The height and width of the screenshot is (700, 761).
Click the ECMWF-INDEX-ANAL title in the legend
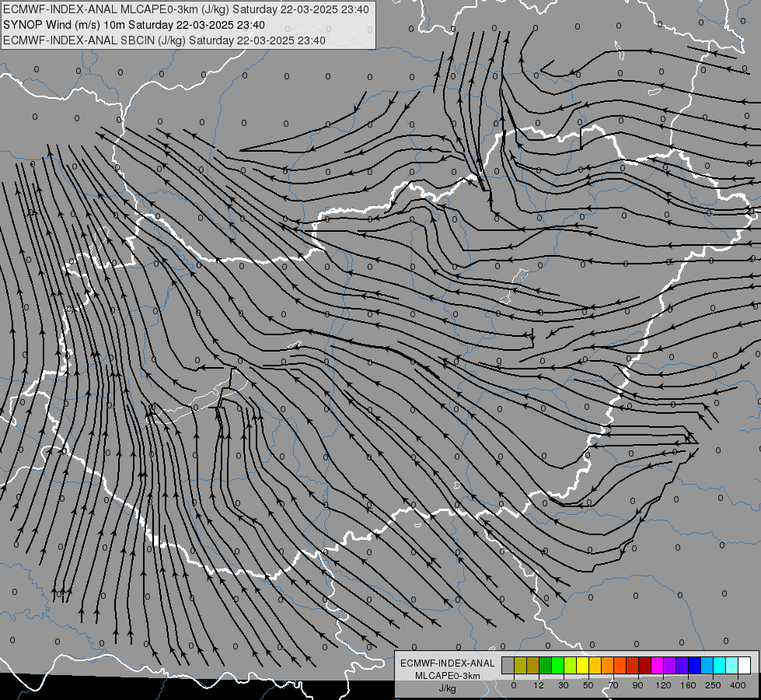pyautogui.click(x=448, y=663)
